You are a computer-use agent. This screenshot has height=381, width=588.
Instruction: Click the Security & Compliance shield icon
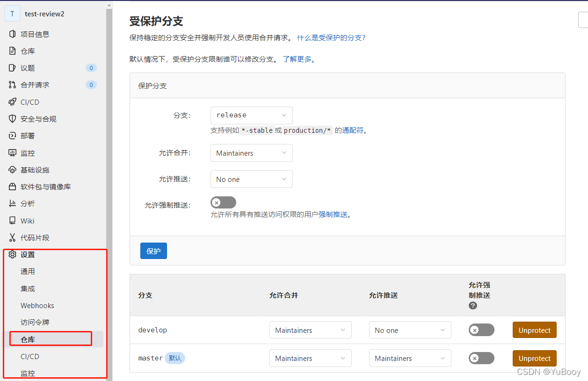coord(13,119)
